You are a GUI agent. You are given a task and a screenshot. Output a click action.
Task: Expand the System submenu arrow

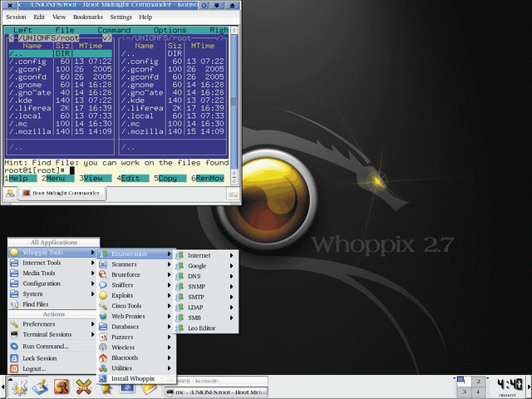click(x=92, y=293)
